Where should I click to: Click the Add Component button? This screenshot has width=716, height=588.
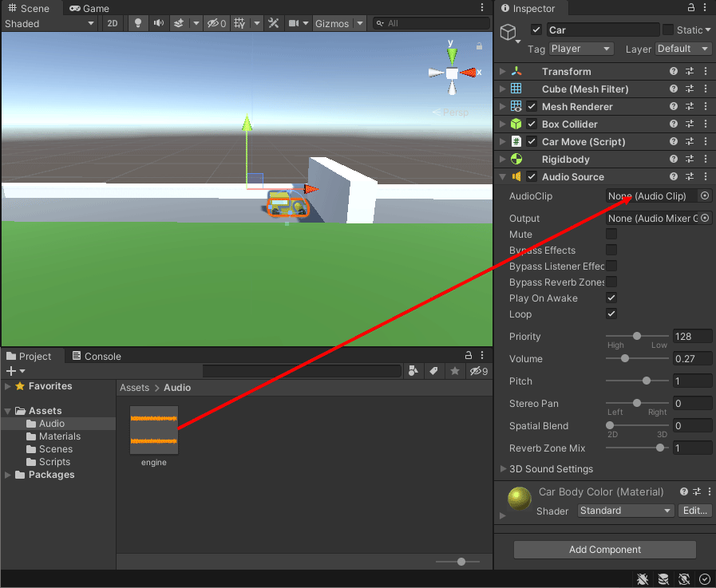[604, 550]
